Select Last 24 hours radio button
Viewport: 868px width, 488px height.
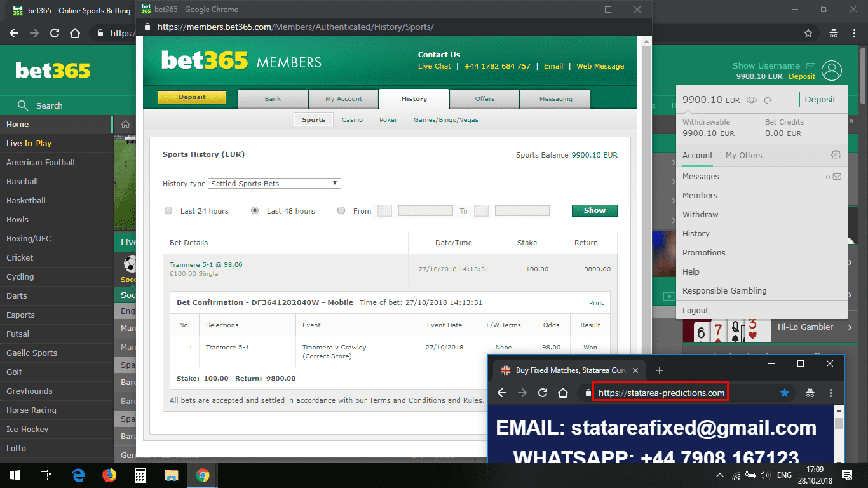click(168, 210)
